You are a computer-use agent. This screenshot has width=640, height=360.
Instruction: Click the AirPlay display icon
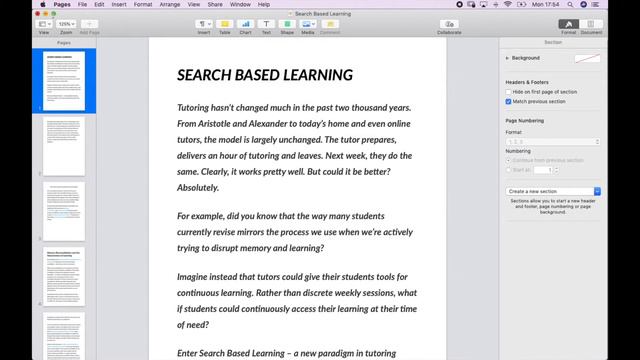(484, 4)
